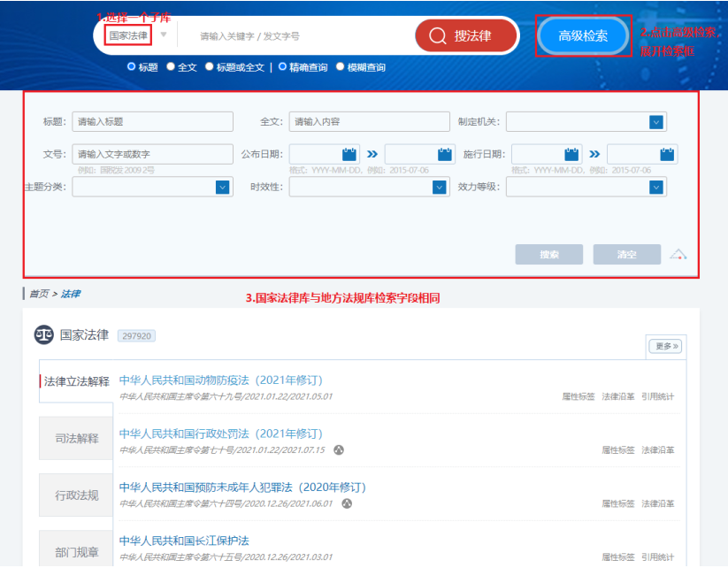This screenshot has width=728, height=568.
Task: Expand the 效力等级 dropdown
Action: [656, 188]
